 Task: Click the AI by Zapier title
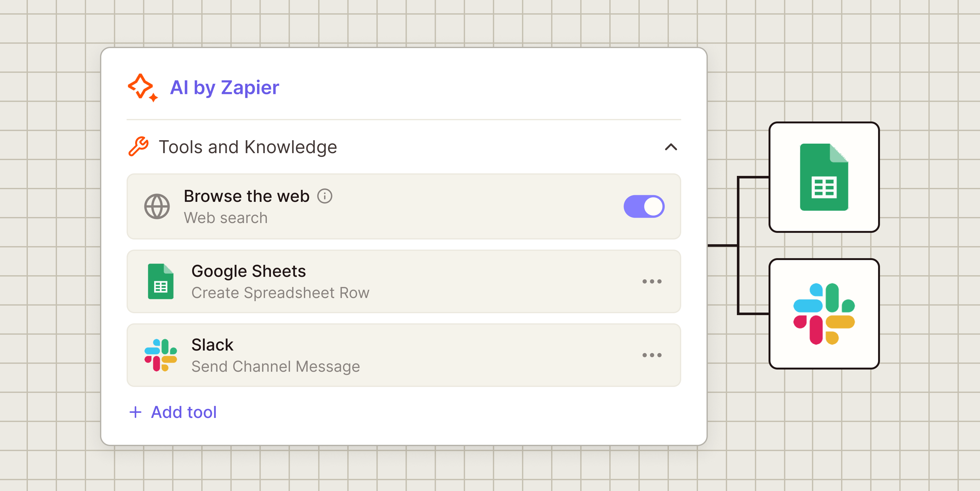pyautogui.click(x=224, y=87)
